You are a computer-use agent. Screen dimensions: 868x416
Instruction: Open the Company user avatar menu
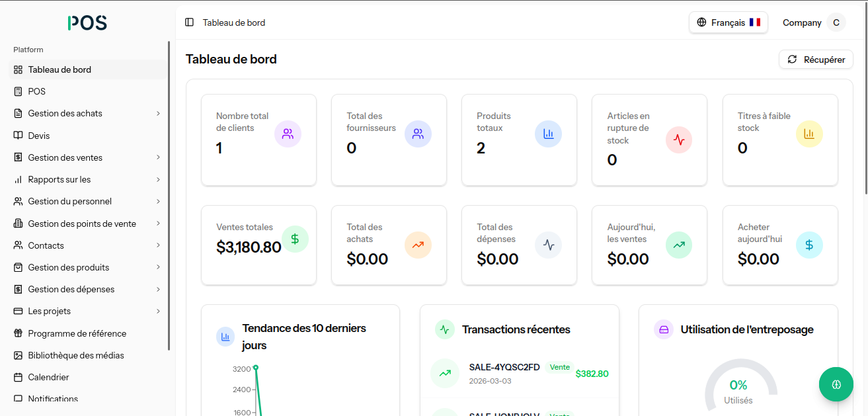(x=836, y=22)
